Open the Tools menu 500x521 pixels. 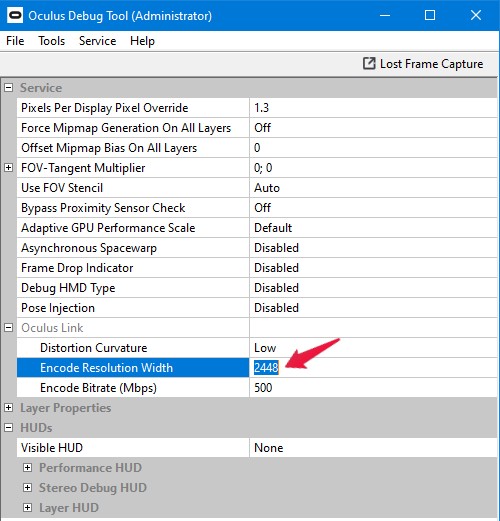[52, 41]
